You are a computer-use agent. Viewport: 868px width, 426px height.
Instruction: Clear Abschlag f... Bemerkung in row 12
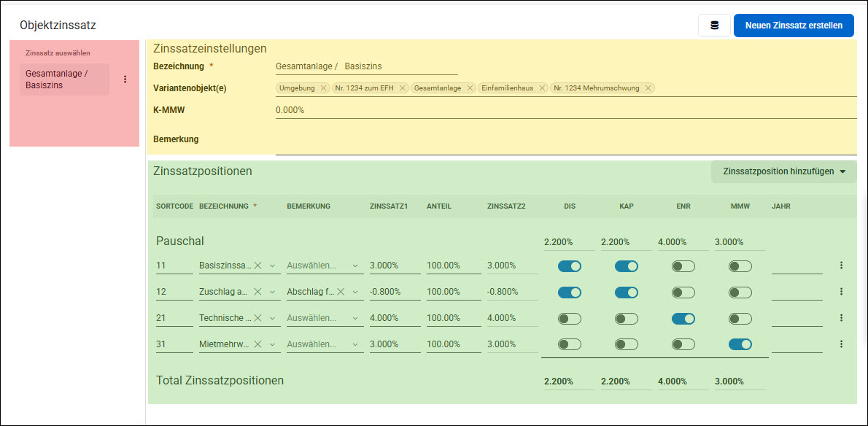click(x=341, y=292)
